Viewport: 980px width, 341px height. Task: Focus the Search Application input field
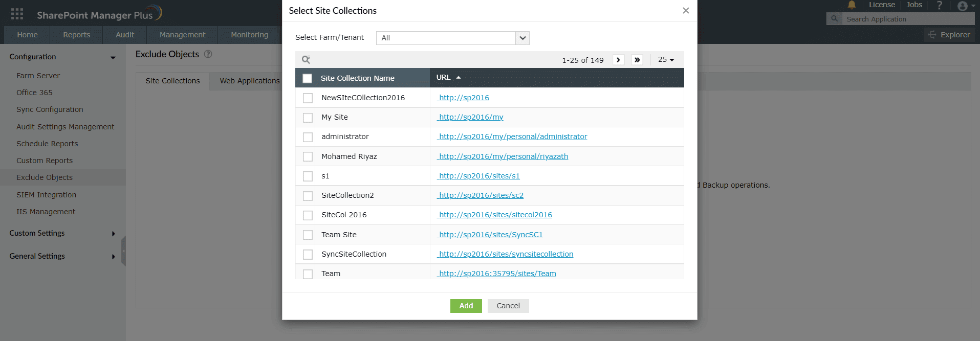tap(908, 19)
